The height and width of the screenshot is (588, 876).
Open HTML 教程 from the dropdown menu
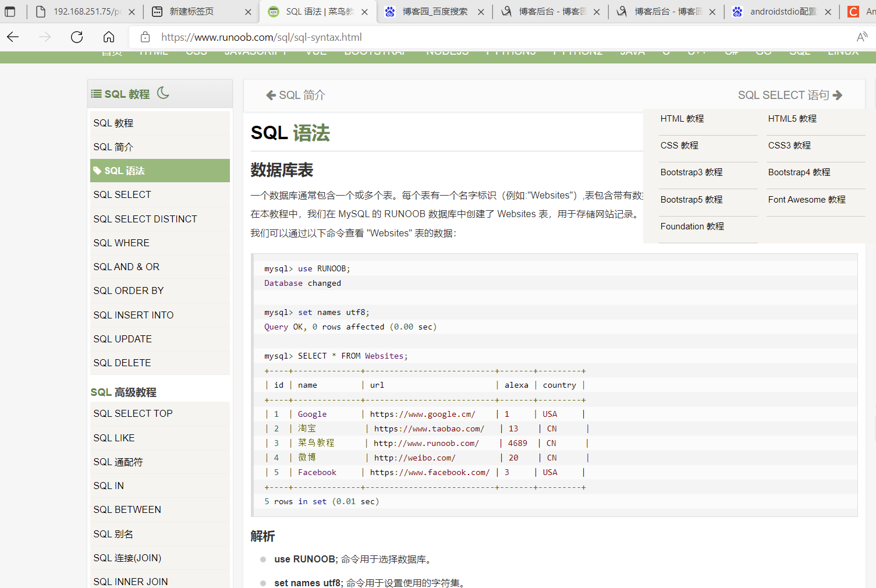tap(682, 119)
